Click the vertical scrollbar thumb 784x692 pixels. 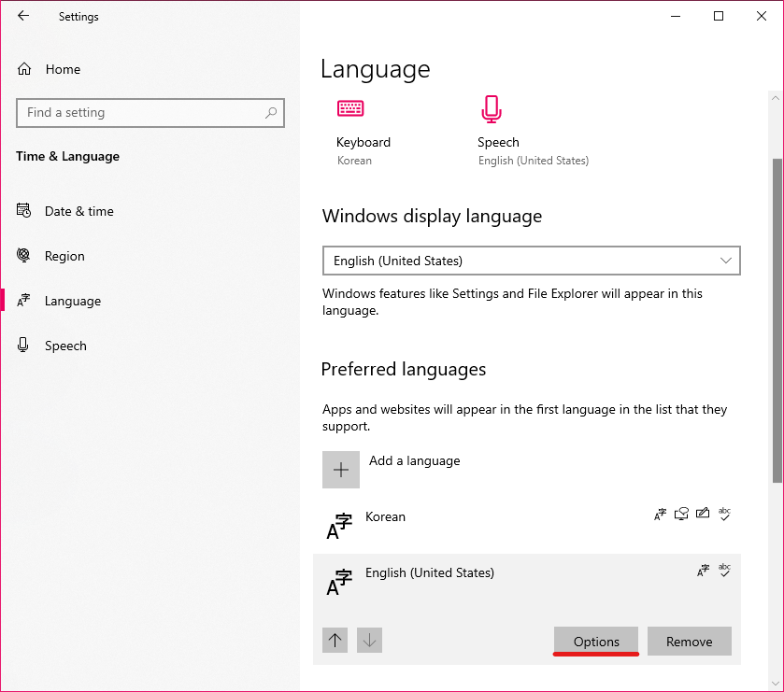coord(777,319)
